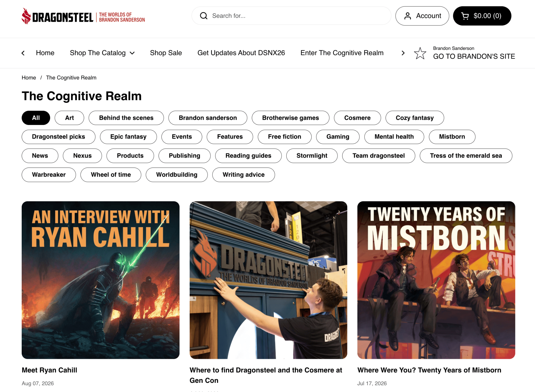Show News tagged posts
The image size is (535, 392).
tap(40, 156)
